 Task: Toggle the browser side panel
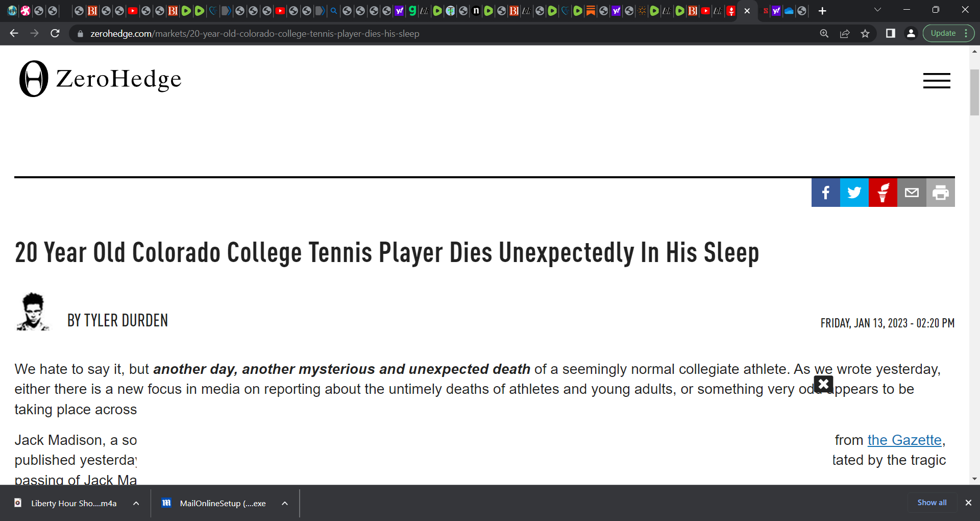coord(891,33)
